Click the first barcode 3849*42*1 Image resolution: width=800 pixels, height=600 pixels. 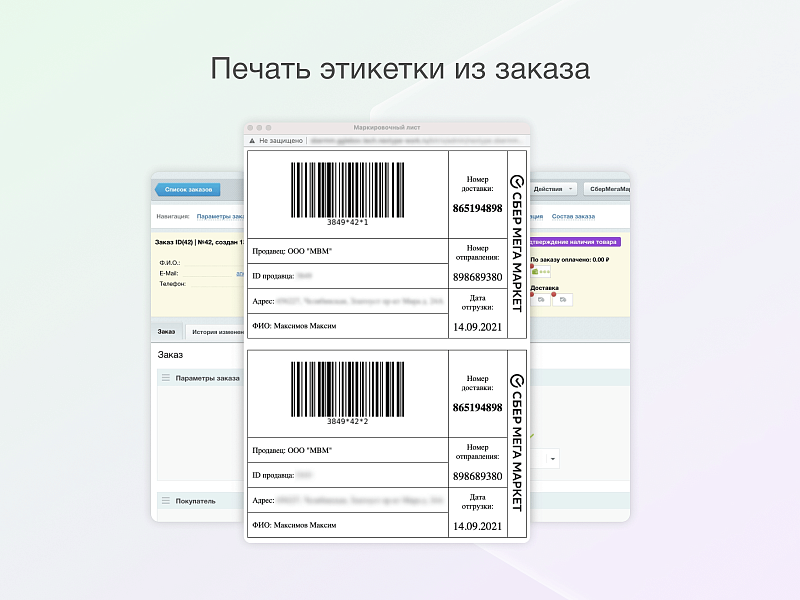tap(347, 191)
